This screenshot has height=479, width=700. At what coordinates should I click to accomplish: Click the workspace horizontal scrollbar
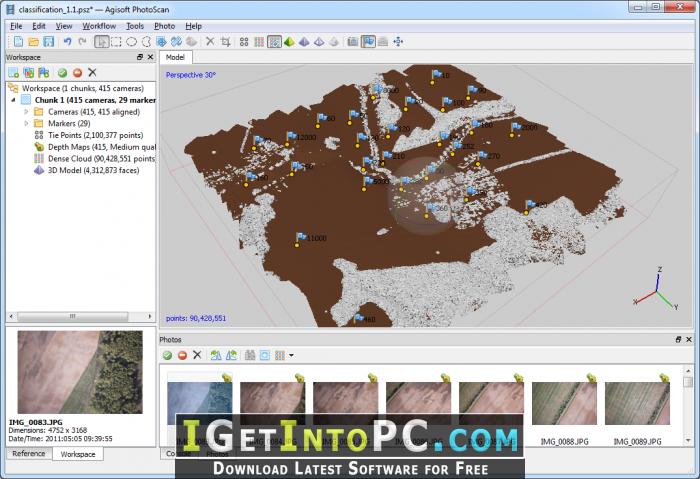click(x=80, y=316)
